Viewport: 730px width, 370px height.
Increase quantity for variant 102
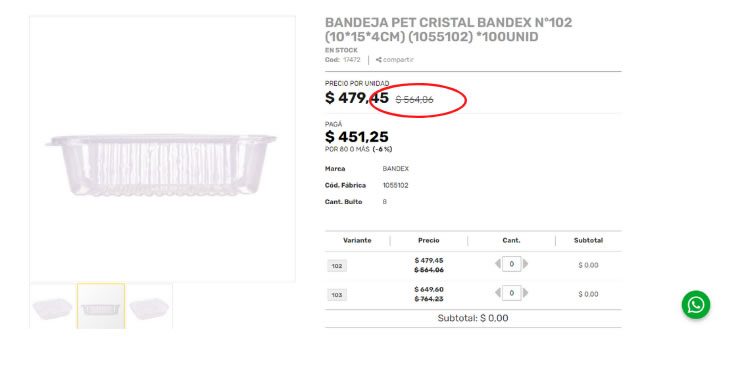tap(525, 264)
